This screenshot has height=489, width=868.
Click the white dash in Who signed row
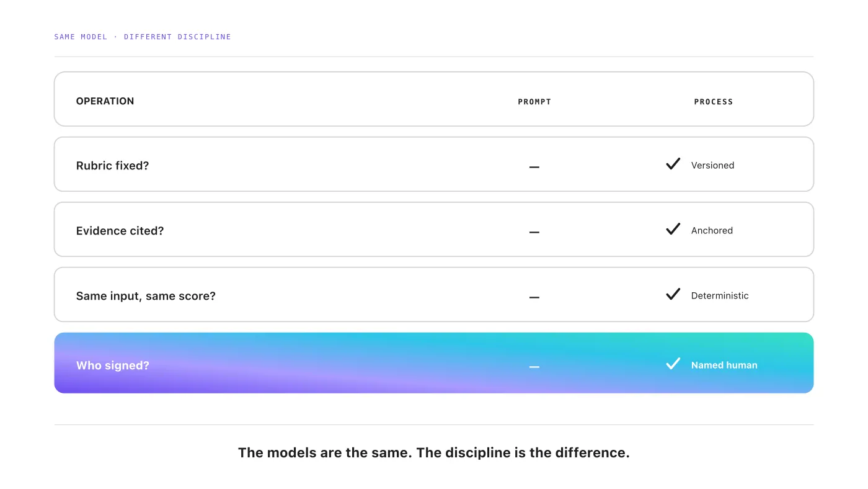pyautogui.click(x=534, y=367)
